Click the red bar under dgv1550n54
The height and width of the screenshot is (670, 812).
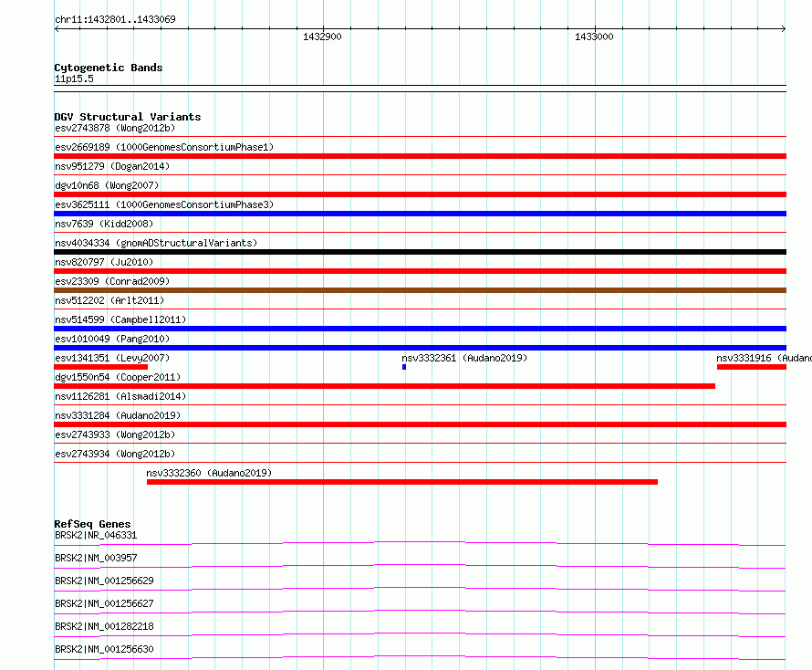click(x=385, y=386)
